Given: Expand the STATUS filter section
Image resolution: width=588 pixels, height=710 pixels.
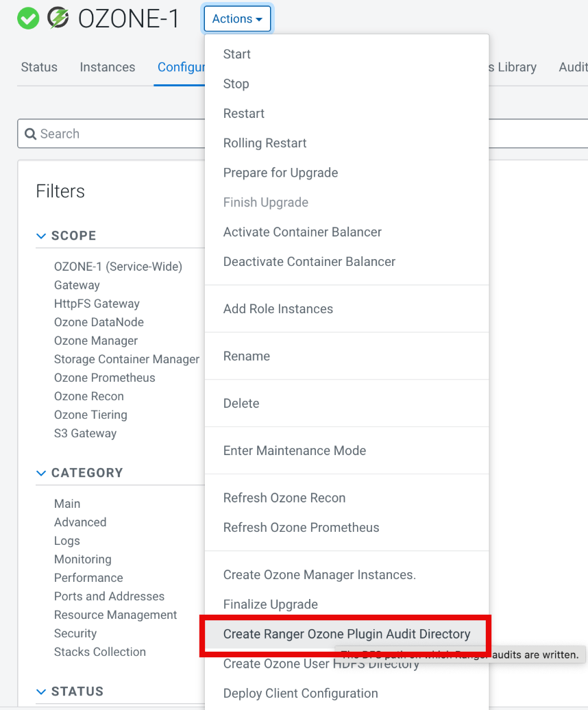Looking at the screenshot, I should pyautogui.click(x=40, y=691).
